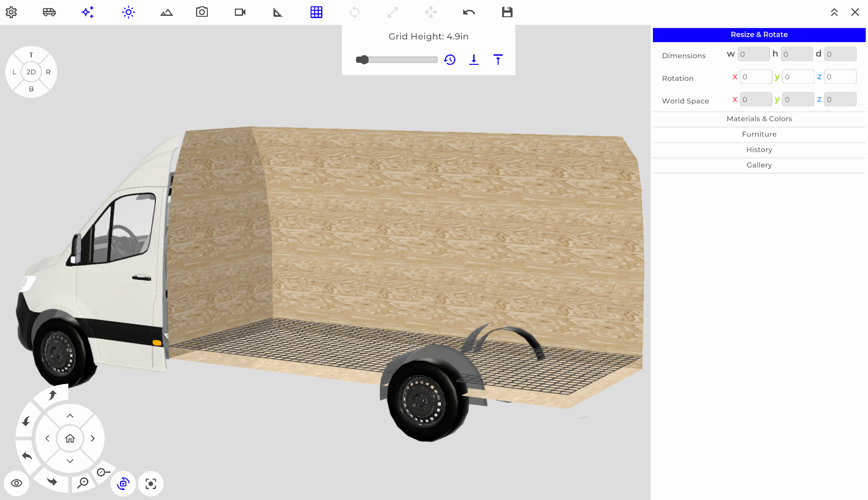Expand the Resize & Rotate section
The image size is (868, 500).
click(759, 35)
